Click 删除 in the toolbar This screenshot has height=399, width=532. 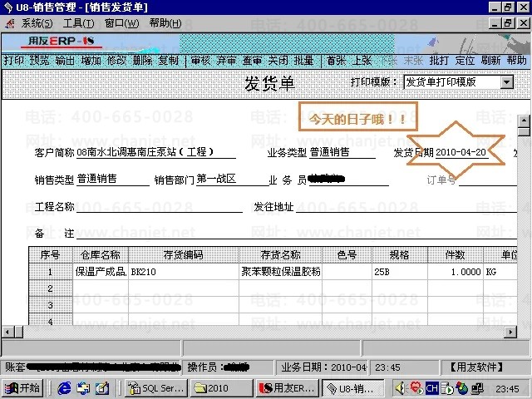click(x=142, y=61)
